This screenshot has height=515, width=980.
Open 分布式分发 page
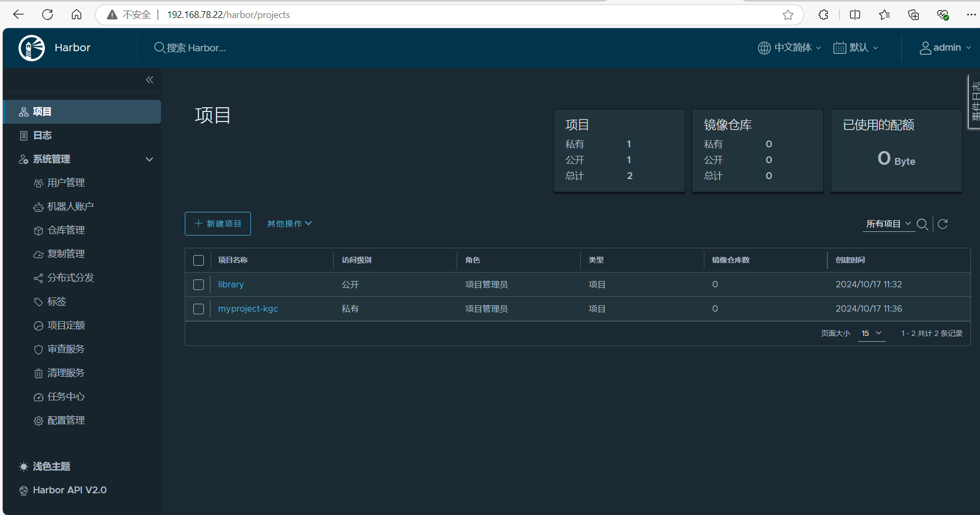(70, 278)
